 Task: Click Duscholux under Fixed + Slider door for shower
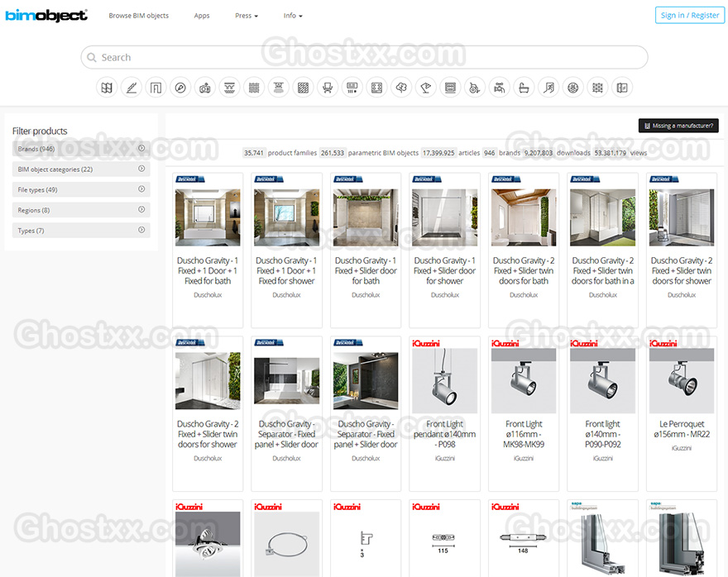[445, 295]
